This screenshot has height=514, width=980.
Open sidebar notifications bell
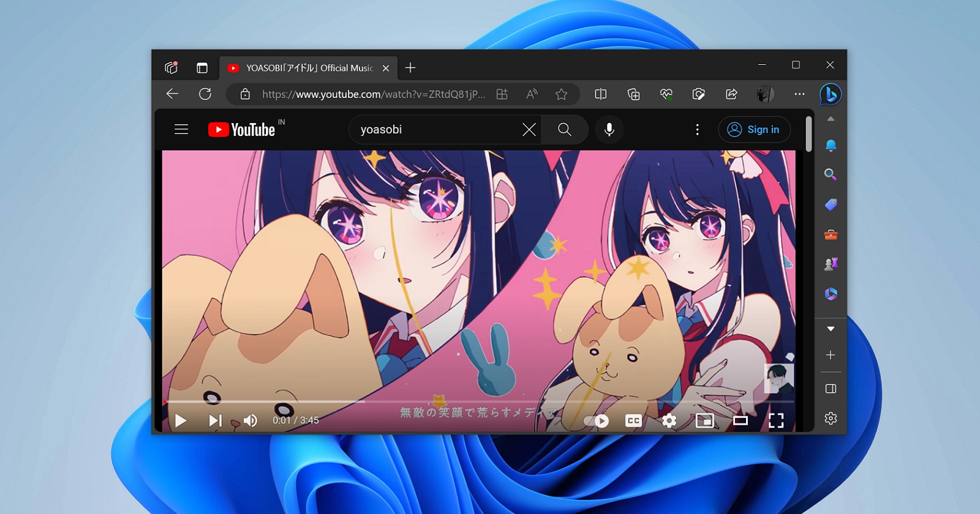click(x=831, y=146)
